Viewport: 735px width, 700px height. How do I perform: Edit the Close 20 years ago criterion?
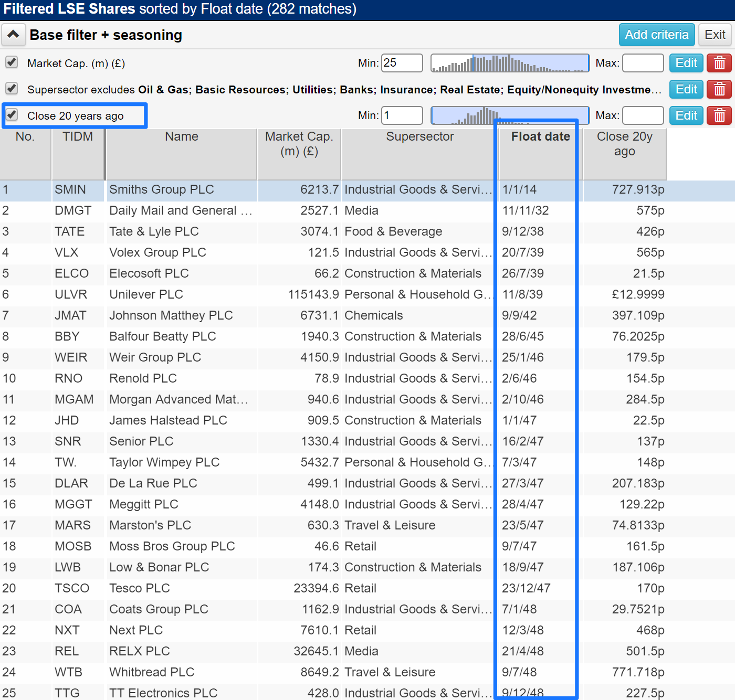[686, 115]
